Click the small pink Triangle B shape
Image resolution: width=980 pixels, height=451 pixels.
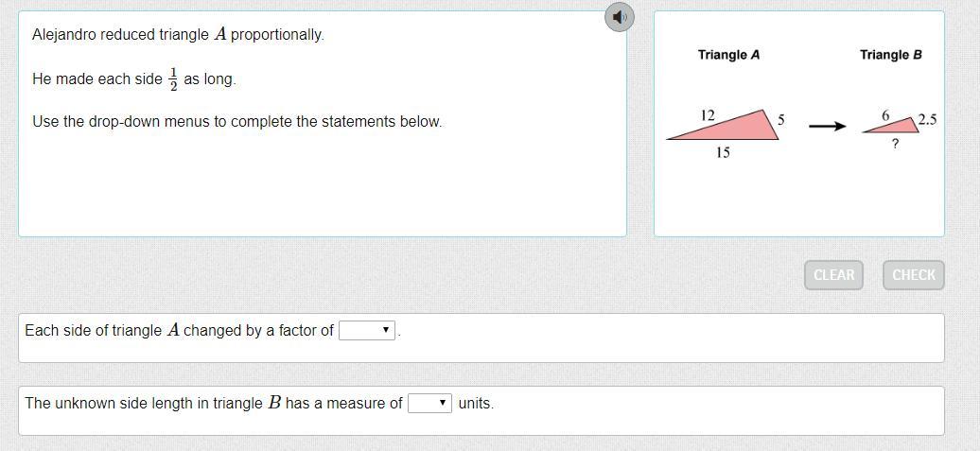901,128
